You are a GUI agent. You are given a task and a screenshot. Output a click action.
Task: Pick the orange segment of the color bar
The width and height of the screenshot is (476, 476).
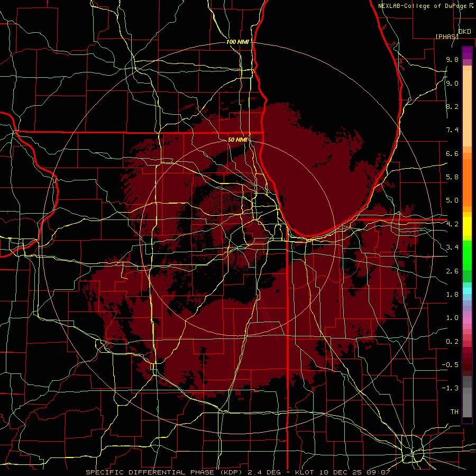pos(467,182)
